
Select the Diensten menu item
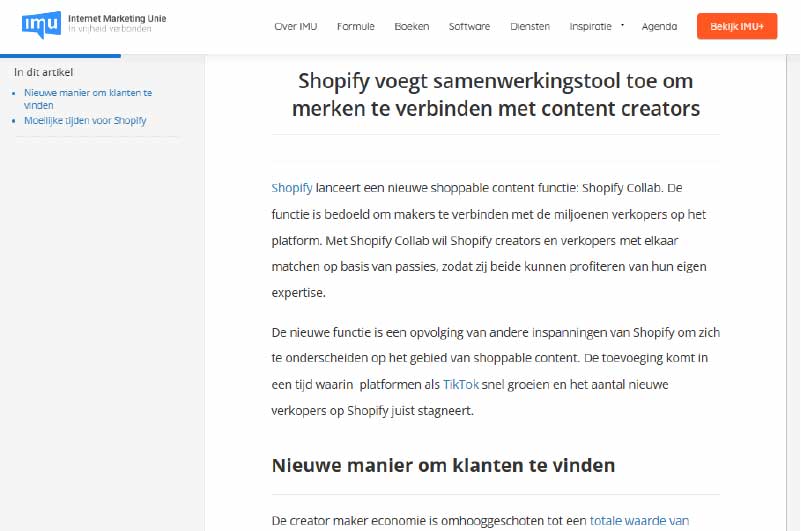click(x=530, y=27)
